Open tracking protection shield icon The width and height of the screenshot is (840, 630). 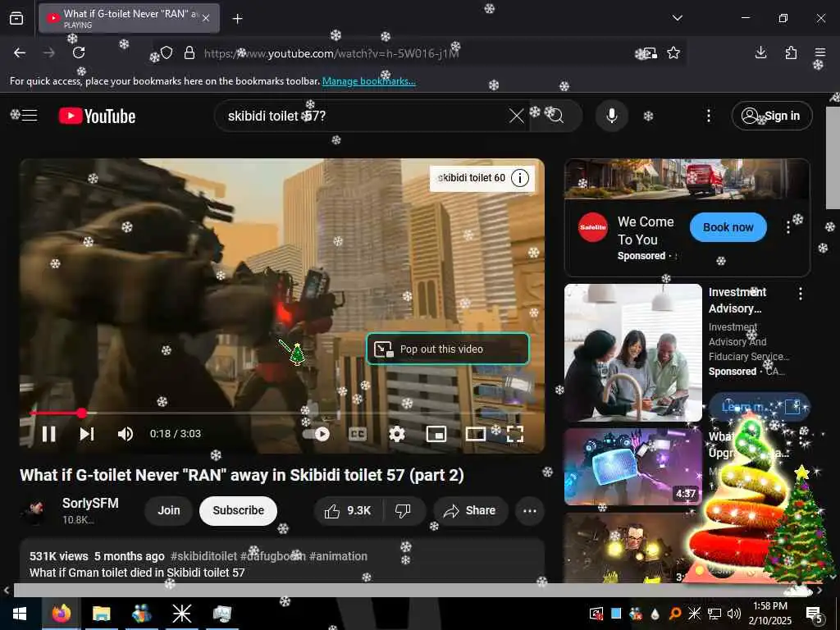pos(167,52)
